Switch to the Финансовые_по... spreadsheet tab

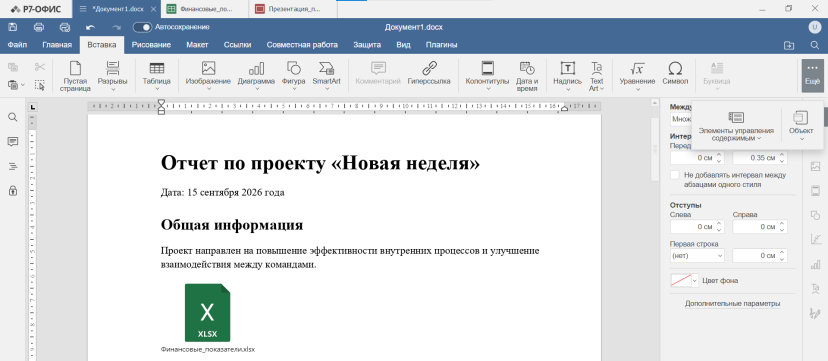[x=206, y=9]
